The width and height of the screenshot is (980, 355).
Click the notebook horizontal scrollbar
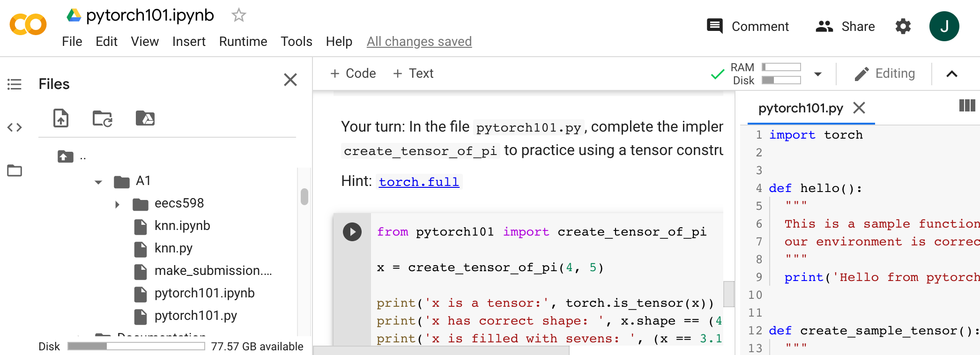tap(441, 350)
